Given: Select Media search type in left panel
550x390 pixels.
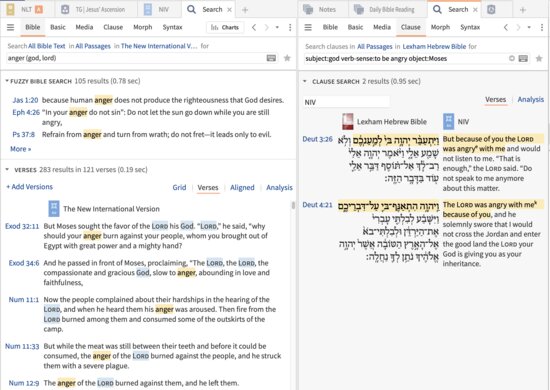Looking at the screenshot, I should (x=85, y=27).
